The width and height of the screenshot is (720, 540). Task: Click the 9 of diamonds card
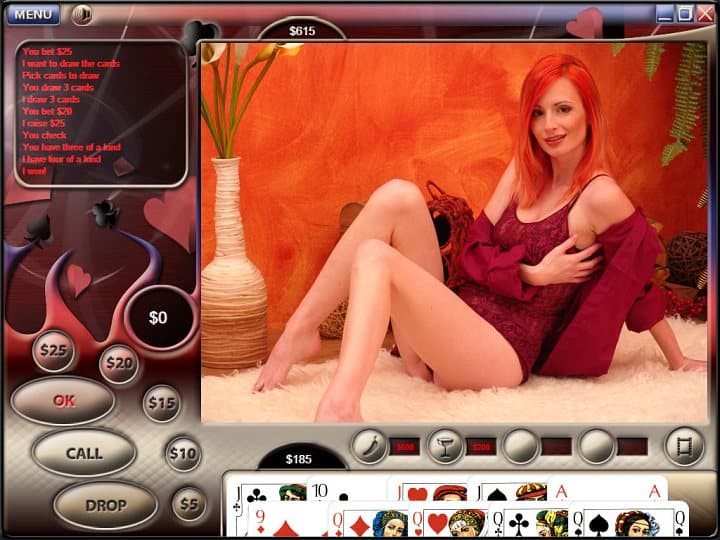coord(288,520)
